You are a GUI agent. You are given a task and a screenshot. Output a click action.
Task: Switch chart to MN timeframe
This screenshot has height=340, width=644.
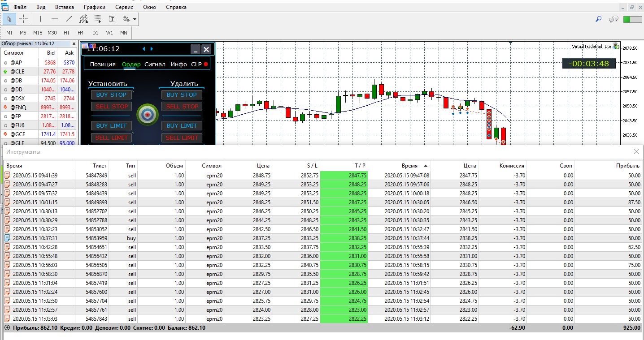[123, 33]
